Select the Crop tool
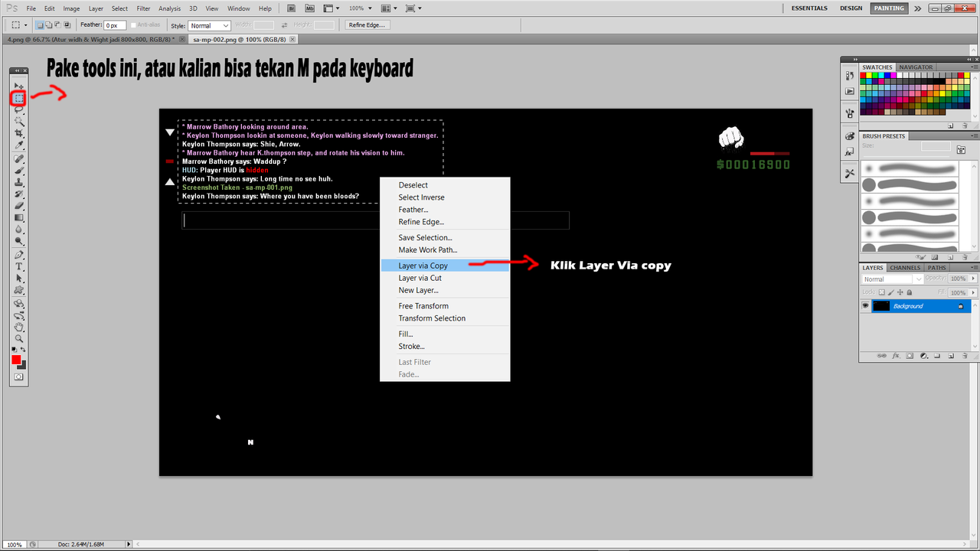 tap(18, 133)
